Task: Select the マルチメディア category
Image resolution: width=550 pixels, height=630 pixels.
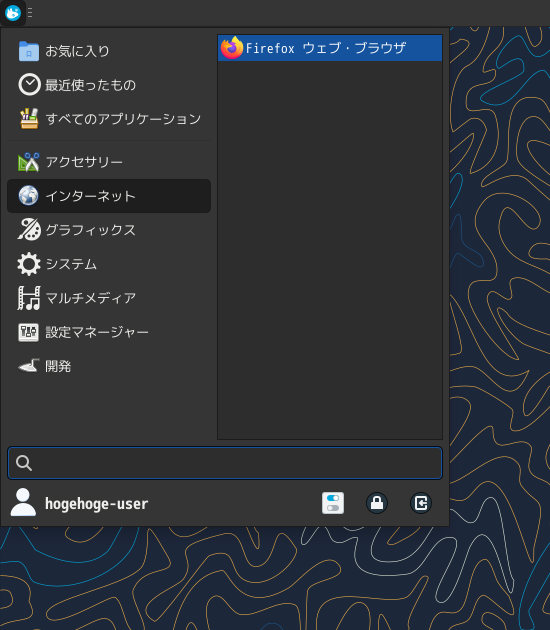Action: tap(109, 298)
